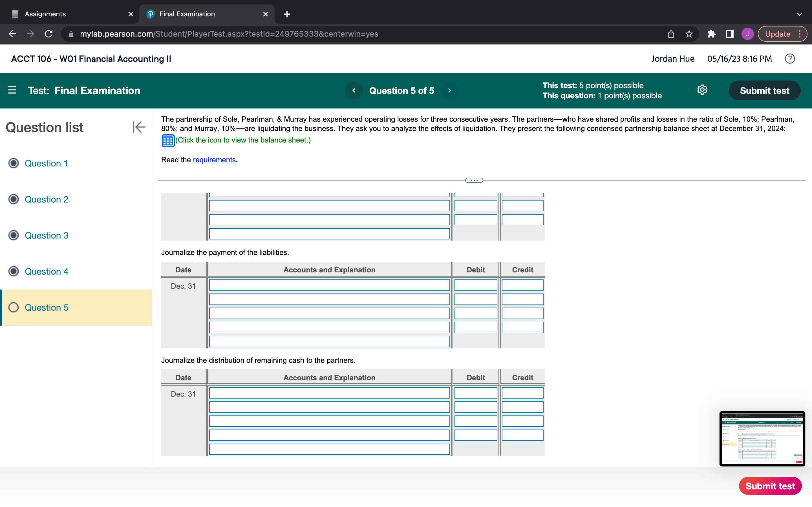
Task: Select Question 1 from question list
Action: click(x=46, y=163)
